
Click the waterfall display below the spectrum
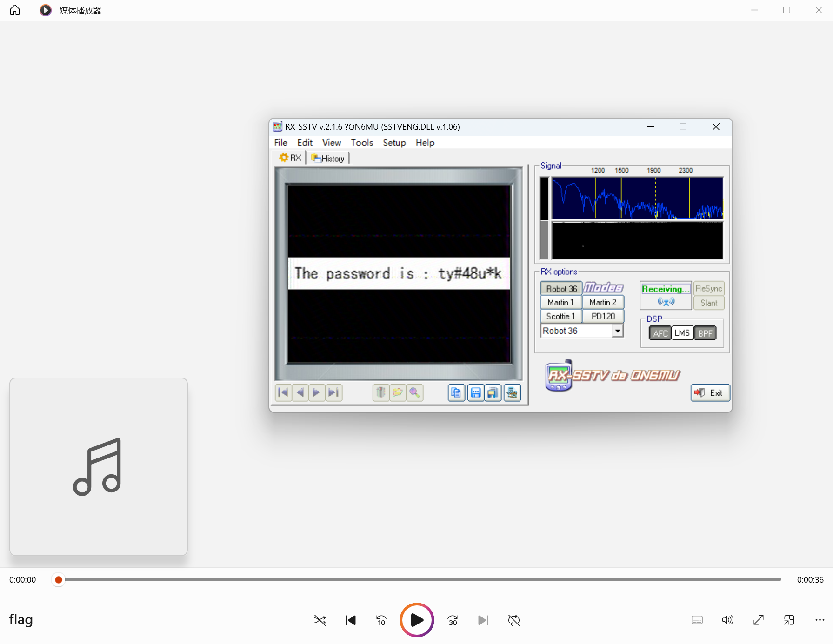pyautogui.click(x=637, y=240)
